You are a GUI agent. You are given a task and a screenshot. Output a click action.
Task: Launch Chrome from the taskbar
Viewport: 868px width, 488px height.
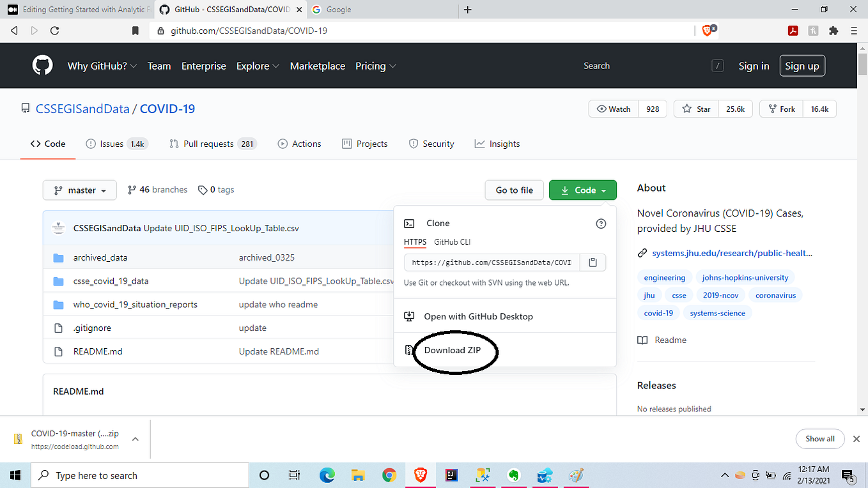pos(389,475)
